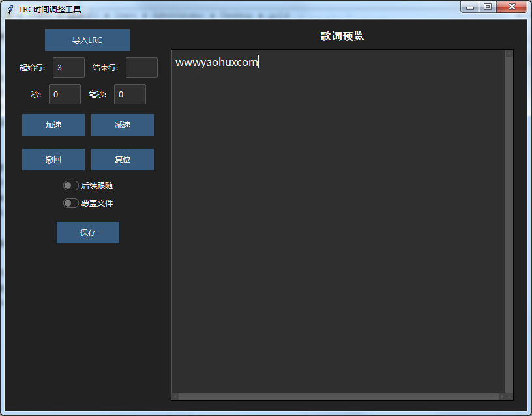Maximize the LRC时间调整工具 window
Viewport: 532px width, 416px height.
(x=487, y=7)
